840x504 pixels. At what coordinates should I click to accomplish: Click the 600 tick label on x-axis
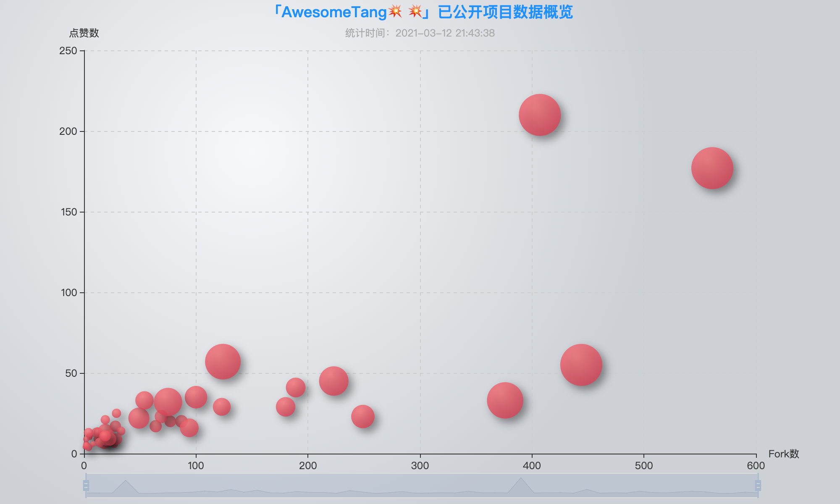755,465
